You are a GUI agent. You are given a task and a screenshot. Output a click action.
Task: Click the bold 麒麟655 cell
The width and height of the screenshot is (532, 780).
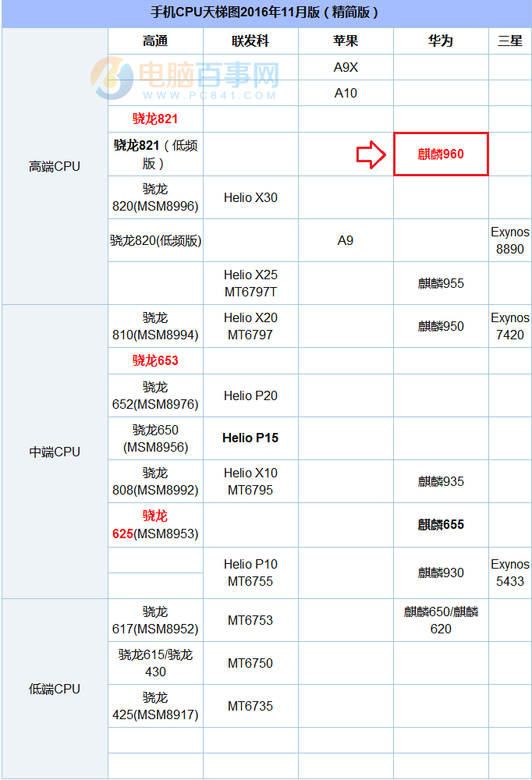[441, 525]
